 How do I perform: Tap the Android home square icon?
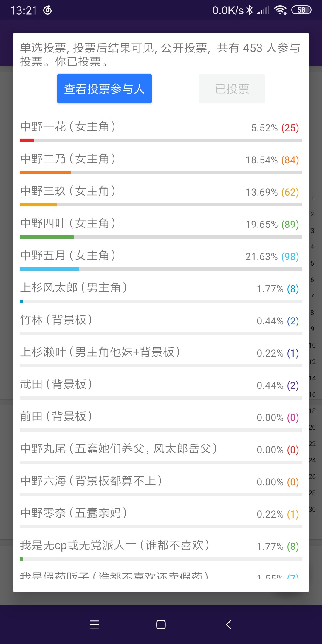tap(161, 624)
